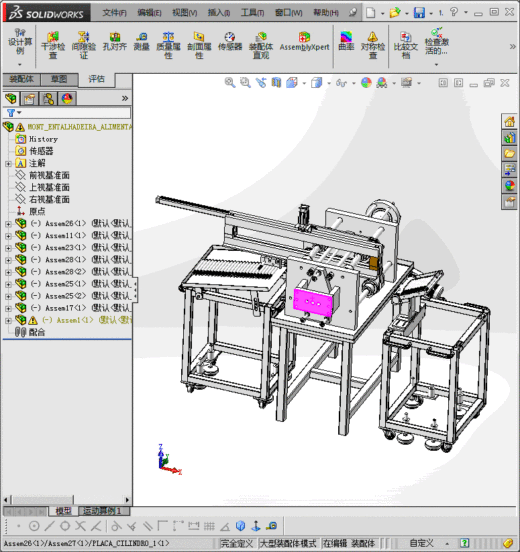Open File Explorer in task pane

[x=509, y=154]
